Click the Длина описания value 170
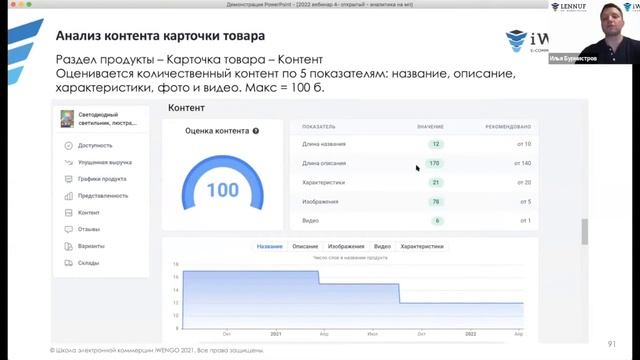This screenshot has width=640, height=360. tap(434, 163)
